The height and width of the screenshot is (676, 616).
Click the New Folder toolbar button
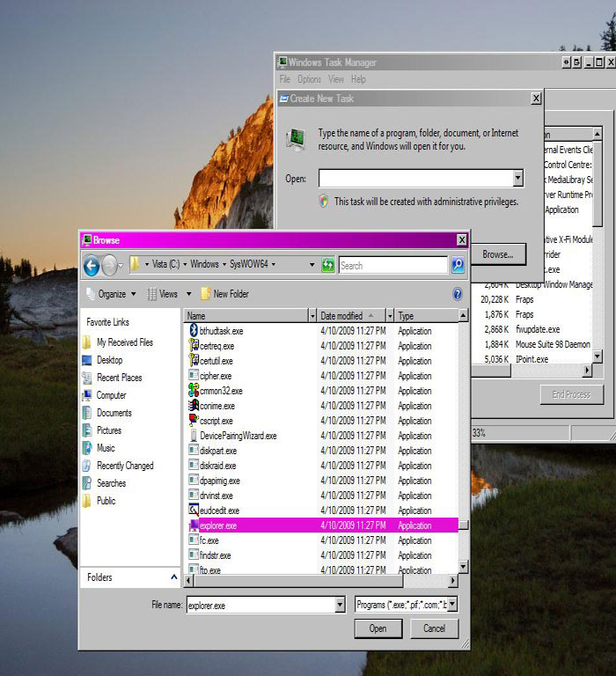(x=225, y=294)
